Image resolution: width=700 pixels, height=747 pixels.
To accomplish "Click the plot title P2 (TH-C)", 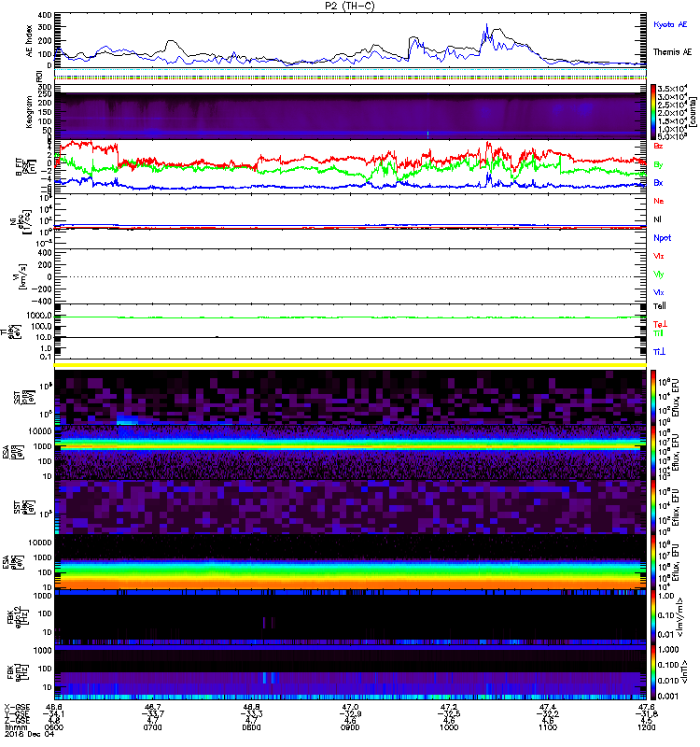I will [x=350, y=7].
